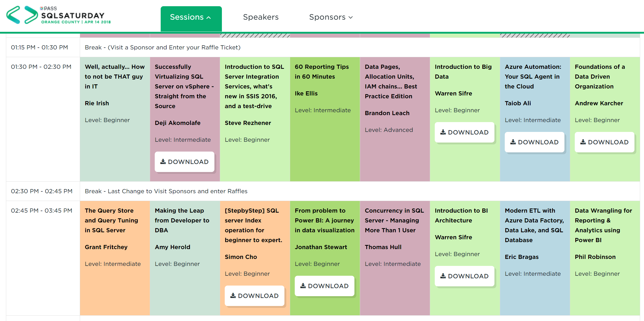Click the Sponsors chevron arrow
The image size is (644, 321).
point(351,17)
